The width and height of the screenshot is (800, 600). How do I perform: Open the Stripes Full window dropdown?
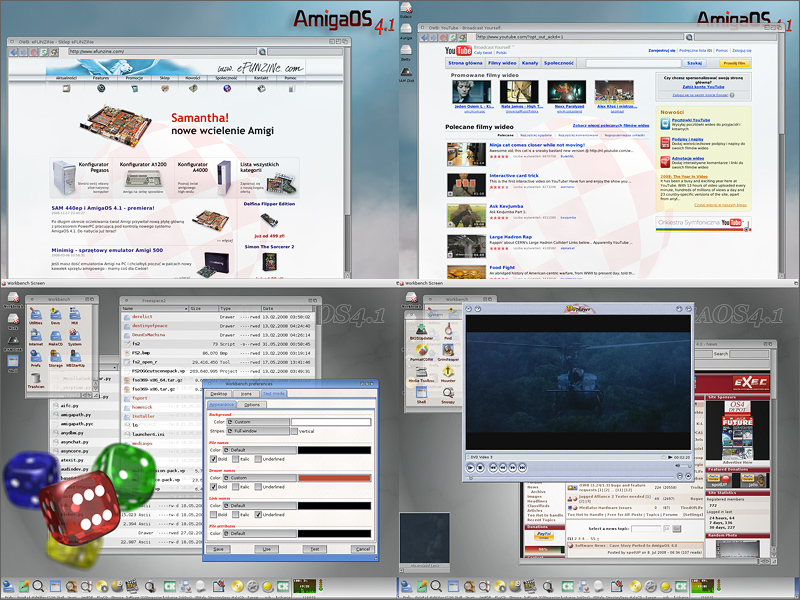click(258, 431)
